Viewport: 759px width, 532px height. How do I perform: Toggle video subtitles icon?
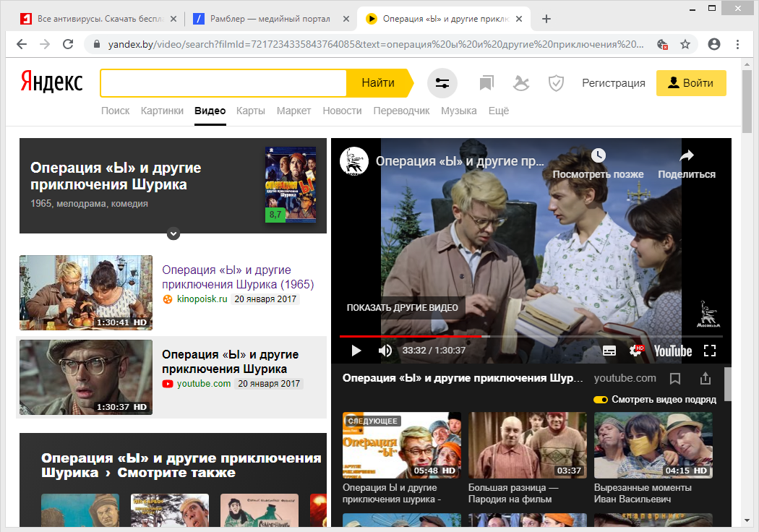tap(609, 351)
